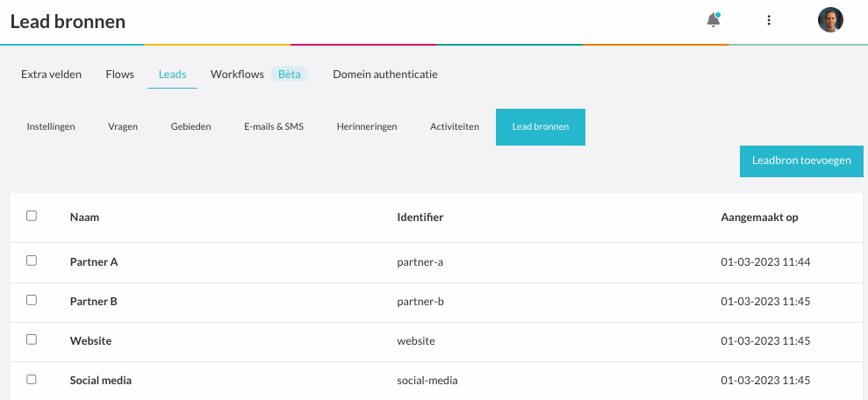Open the notifications bell
868x400 pixels.
pyautogui.click(x=714, y=20)
